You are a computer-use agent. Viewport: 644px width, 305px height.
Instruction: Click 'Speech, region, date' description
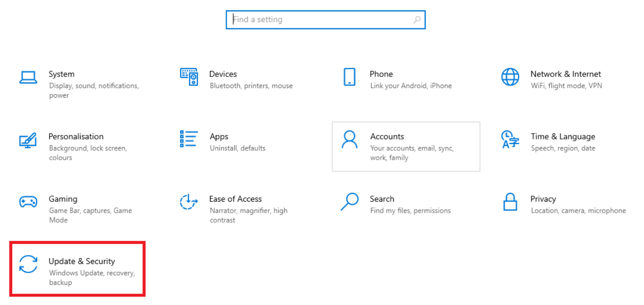tap(563, 148)
